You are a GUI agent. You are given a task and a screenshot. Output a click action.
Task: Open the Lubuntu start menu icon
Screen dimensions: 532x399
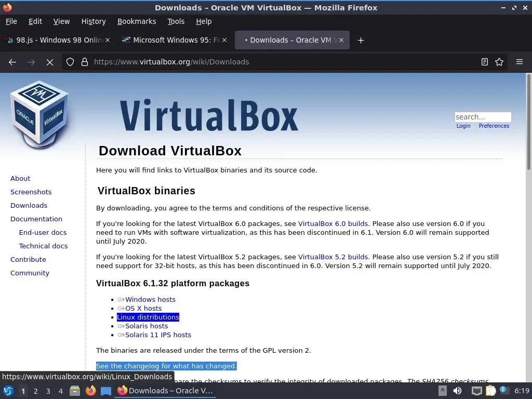(8, 391)
